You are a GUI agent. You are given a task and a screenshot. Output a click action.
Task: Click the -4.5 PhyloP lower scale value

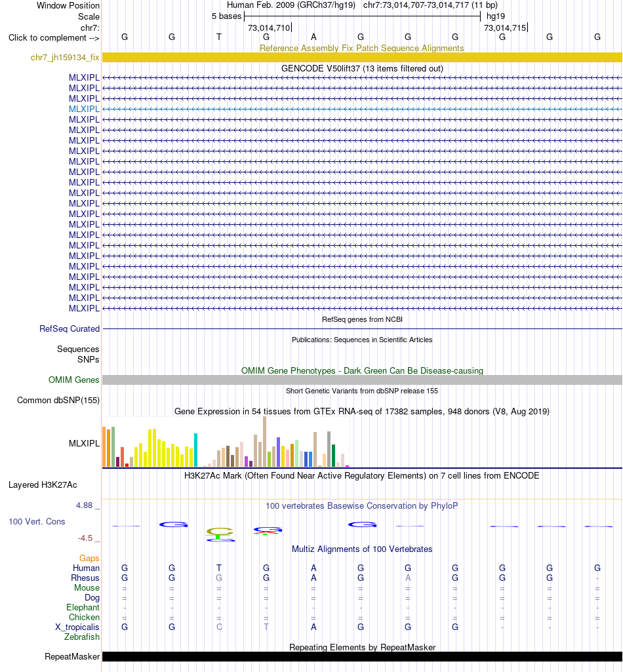pos(85,538)
